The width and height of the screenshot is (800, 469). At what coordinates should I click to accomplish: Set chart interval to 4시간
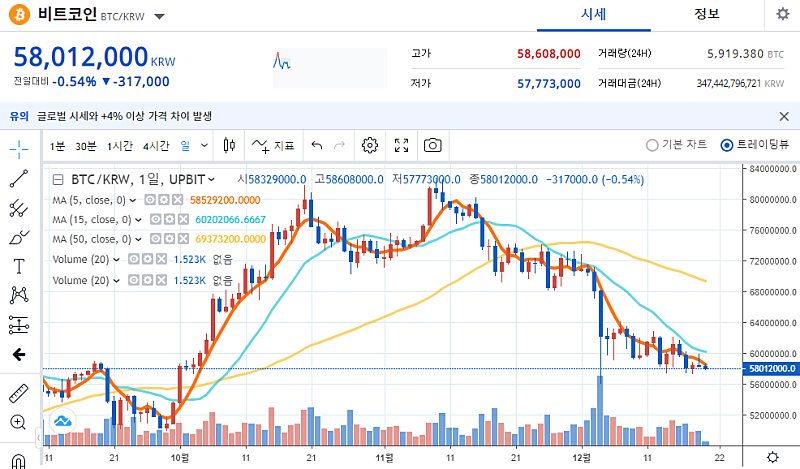tap(156, 146)
